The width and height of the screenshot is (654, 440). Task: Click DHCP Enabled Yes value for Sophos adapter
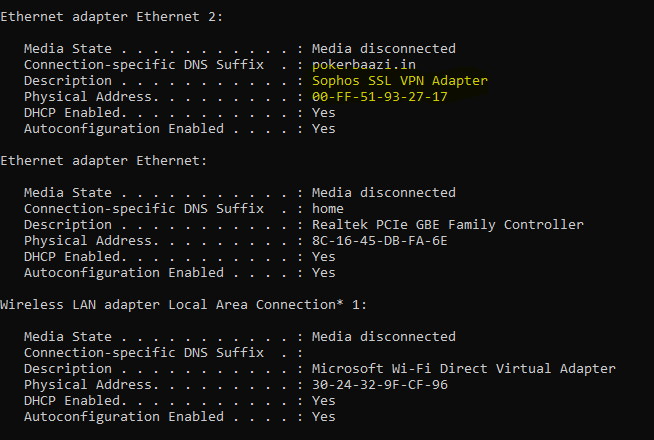324,113
